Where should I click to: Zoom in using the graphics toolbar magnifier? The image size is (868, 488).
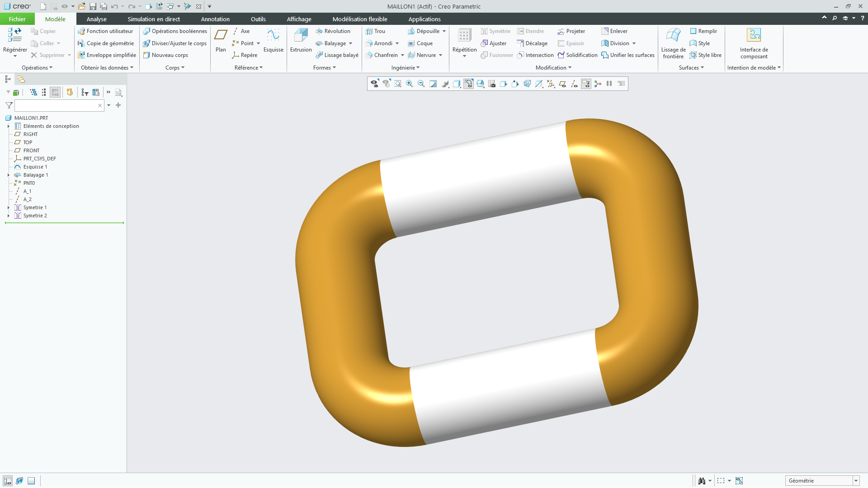pyautogui.click(x=410, y=84)
